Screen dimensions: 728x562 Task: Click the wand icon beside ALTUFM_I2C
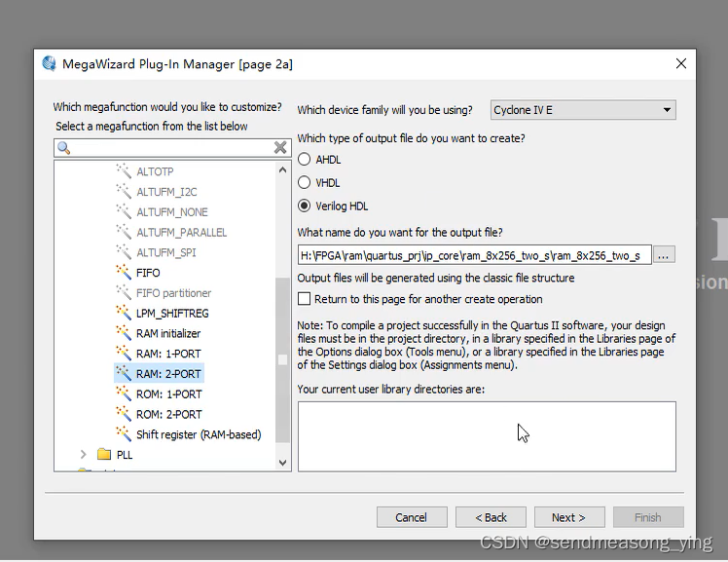click(x=124, y=191)
